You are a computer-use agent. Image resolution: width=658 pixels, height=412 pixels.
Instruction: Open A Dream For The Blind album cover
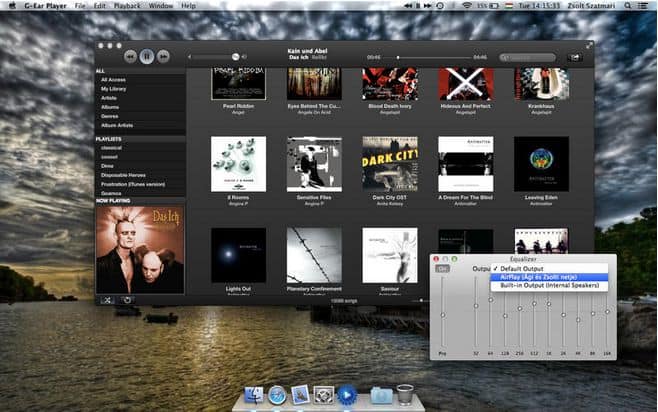[465, 164]
